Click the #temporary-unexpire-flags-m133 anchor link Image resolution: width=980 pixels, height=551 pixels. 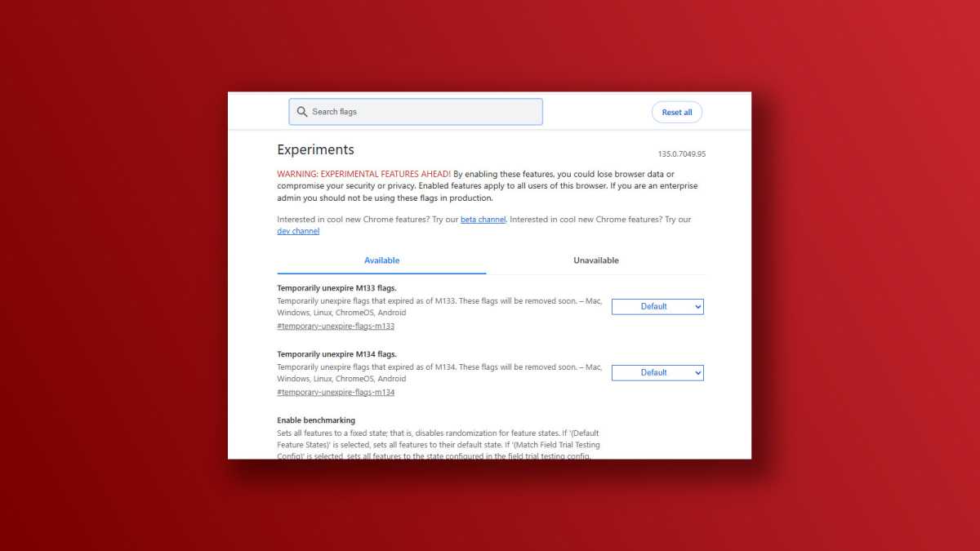(x=336, y=326)
